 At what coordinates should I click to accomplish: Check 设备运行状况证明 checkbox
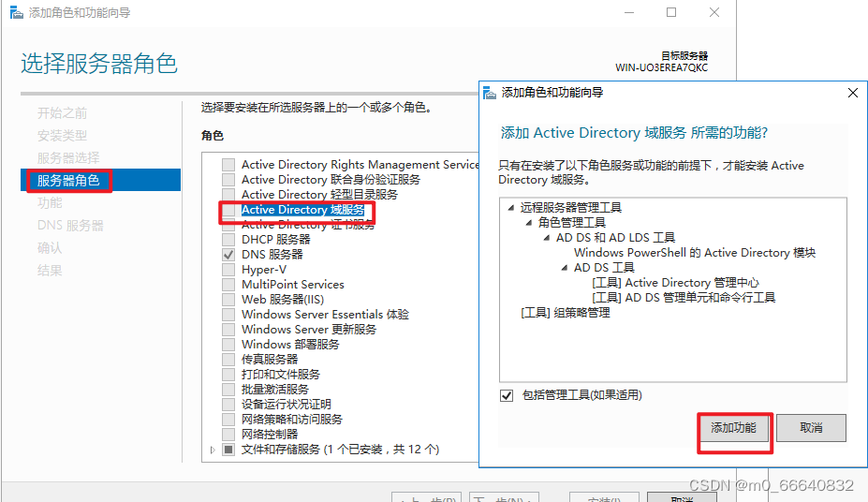[228, 404]
